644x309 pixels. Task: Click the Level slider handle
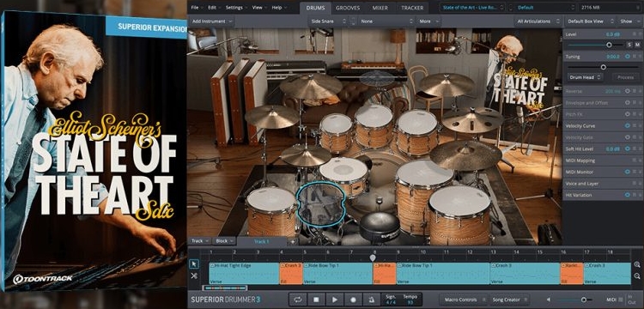609,45
